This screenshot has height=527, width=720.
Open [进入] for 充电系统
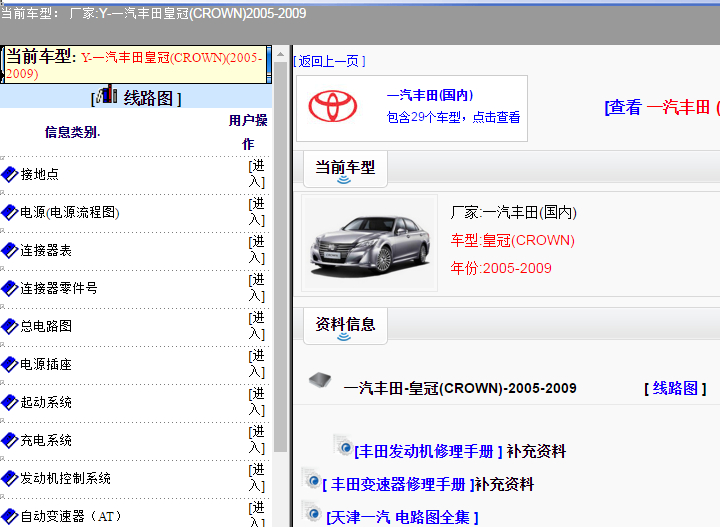(257, 440)
